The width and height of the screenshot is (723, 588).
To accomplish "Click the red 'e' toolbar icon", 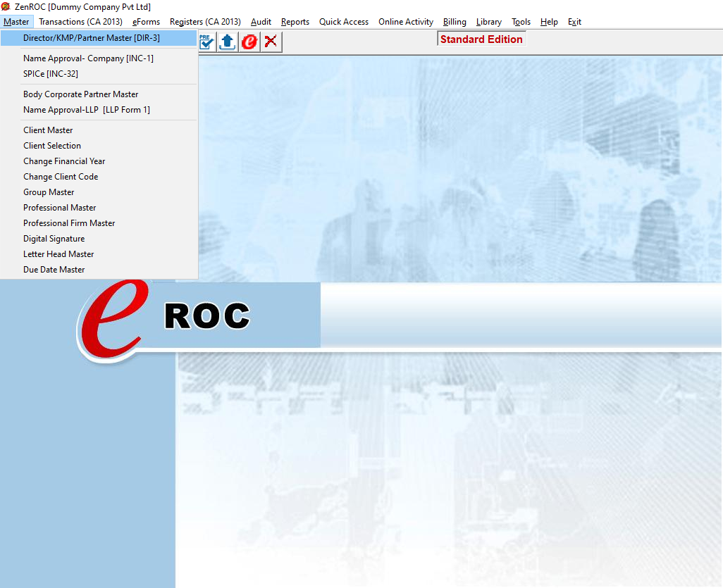I will point(249,42).
